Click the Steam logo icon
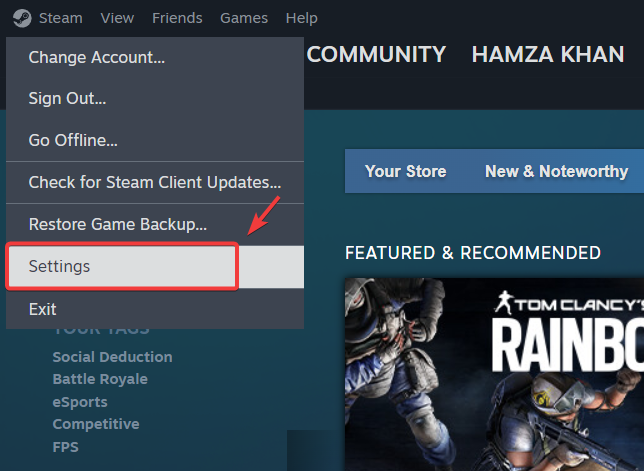The image size is (644, 471). click(21, 18)
